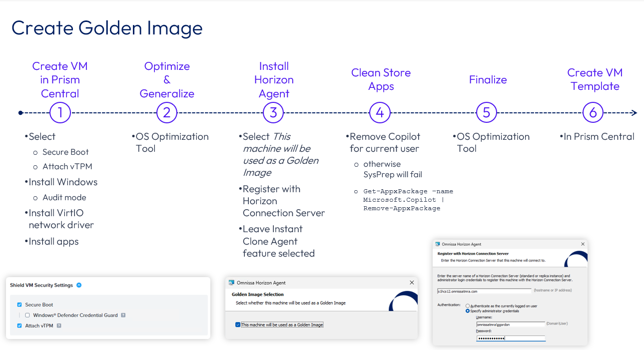644x350 pixels.
Task: Click 'Create VM in Prism Central' heading
Action: click(x=60, y=80)
